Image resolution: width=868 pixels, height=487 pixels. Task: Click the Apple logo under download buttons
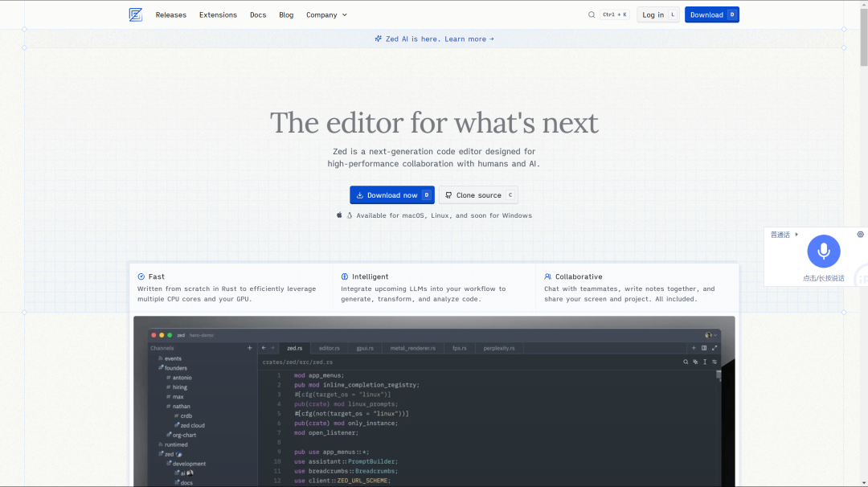pos(339,215)
